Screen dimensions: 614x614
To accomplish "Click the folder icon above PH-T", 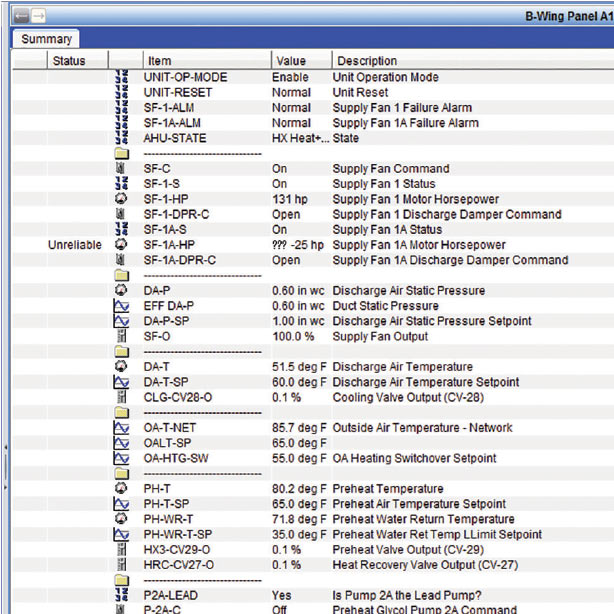I will [121, 473].
